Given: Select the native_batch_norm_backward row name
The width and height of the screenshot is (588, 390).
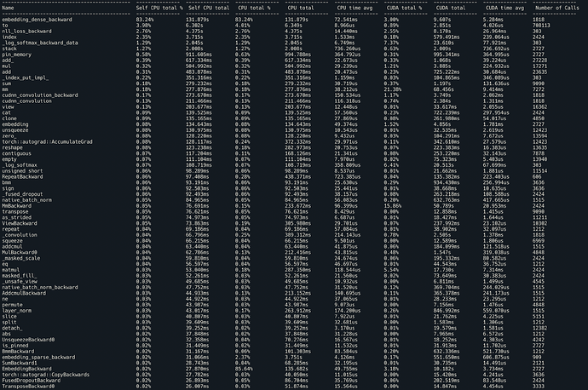Looking at the screenshot, I should tap(40, 287).
